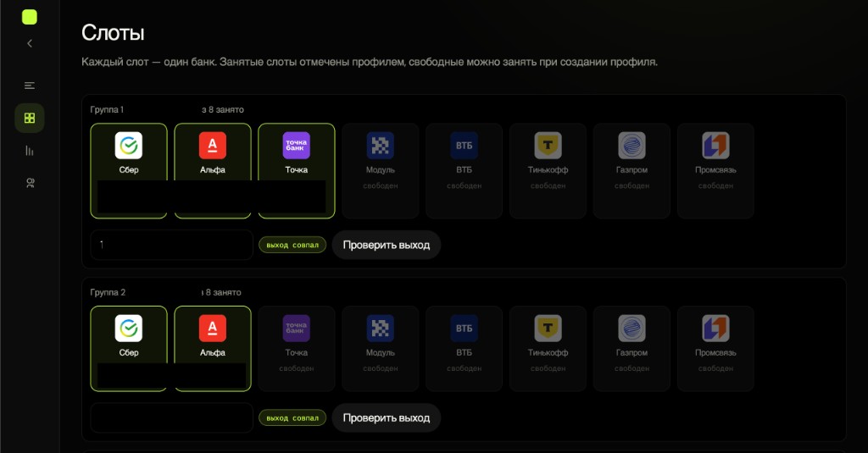Focus the empty input field in Группа 2
Screen dimensions: 868x453
(x=171, y=418)
